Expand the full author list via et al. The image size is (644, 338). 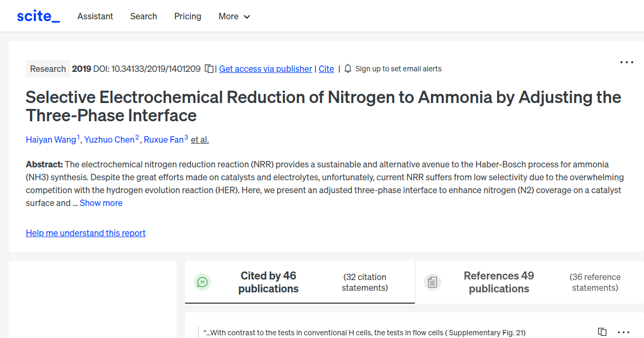[200, 139]
